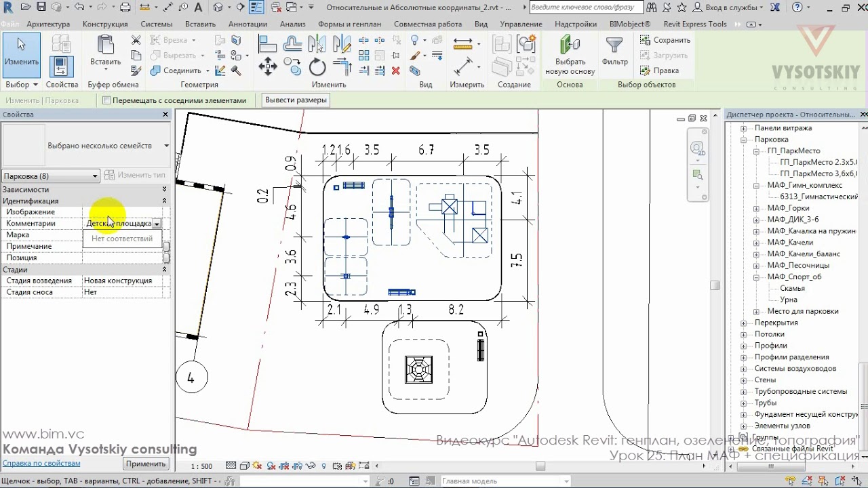This screenshot has width=868, height=488.
Task: Expand the Зависимости properties section
Action: point(165,190)
